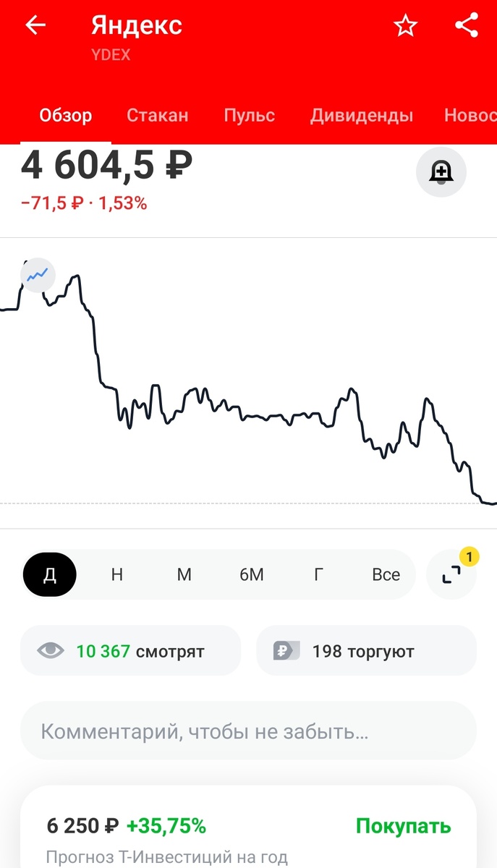Select the 6М chart timeframe
The image size is (497, 868).
click(250, 574)
